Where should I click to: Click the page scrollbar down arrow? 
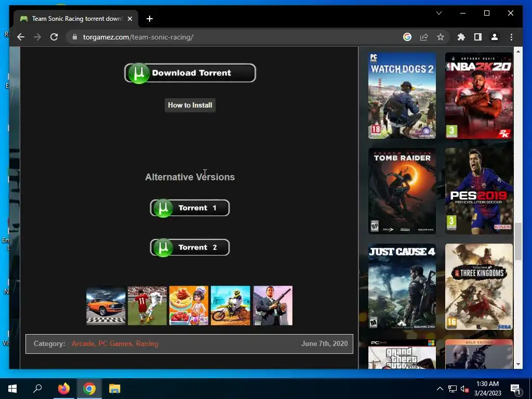[x=518, y=364]
